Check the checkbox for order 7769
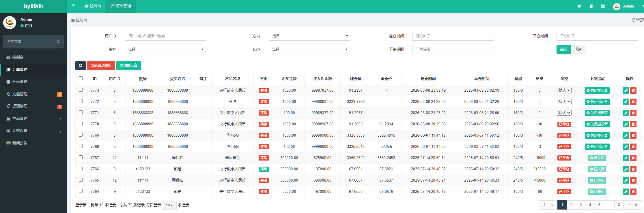 pyautogui.click(x=81, y=135)
